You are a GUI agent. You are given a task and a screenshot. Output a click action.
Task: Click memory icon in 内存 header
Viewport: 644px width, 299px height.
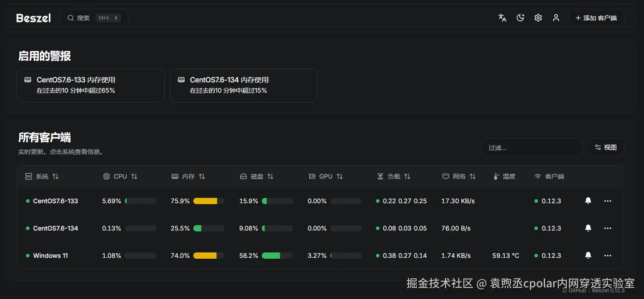tap(175, 176)
